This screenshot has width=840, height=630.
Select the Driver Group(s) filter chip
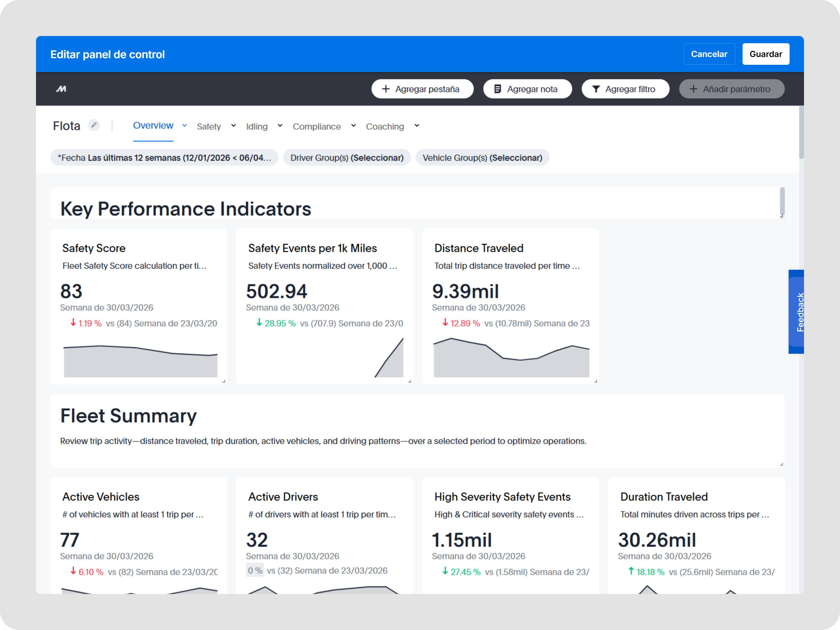(347, 157)
